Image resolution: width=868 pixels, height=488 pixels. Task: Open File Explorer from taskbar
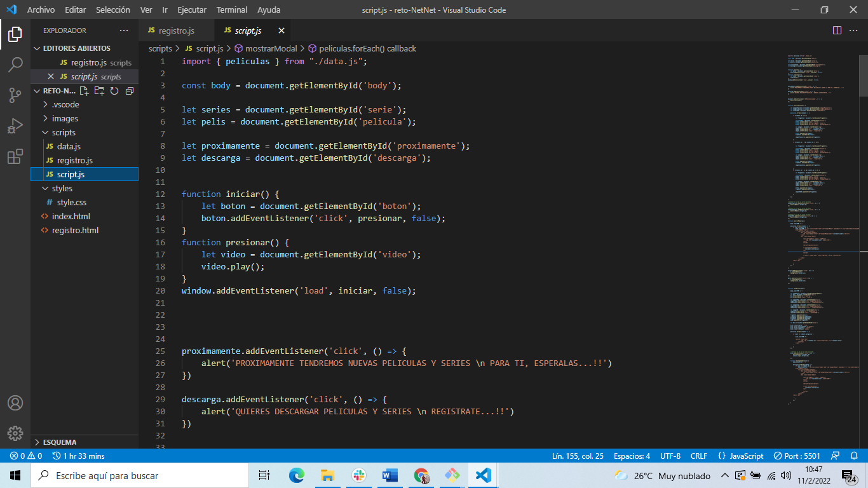click(x=327, y=475)
